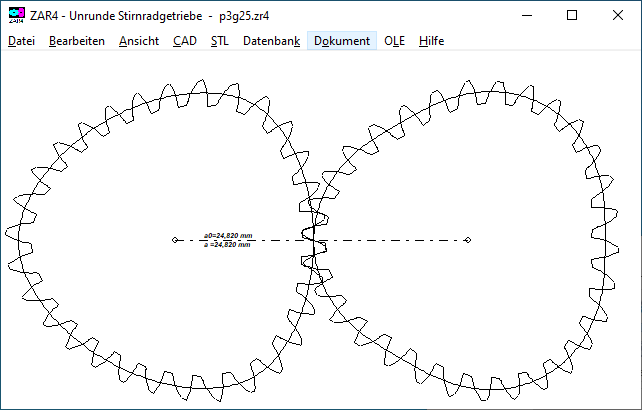Open the Bearbeiten menu

point(77,41)
